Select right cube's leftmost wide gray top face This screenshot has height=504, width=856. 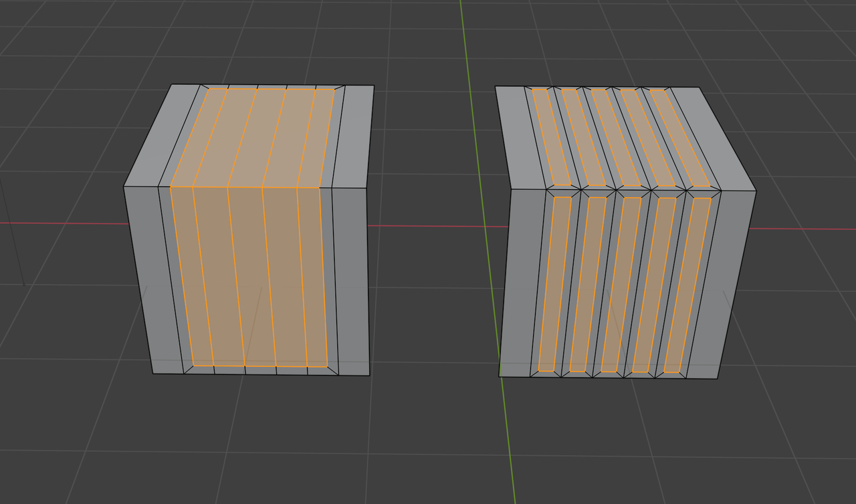click(522, 137)
